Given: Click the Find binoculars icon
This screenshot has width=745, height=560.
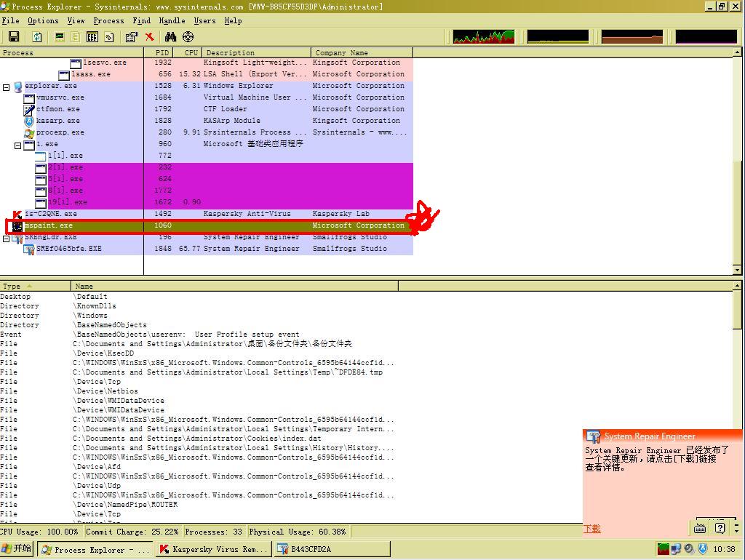Looking at the screenshot, I should [x=170, y=36].
